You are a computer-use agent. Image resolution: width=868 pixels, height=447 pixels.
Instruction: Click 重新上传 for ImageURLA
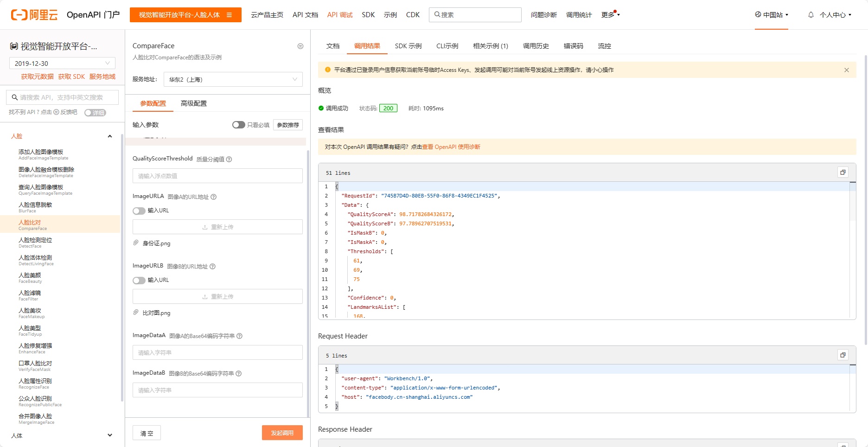pyautogui.click(x=217, y=227)
